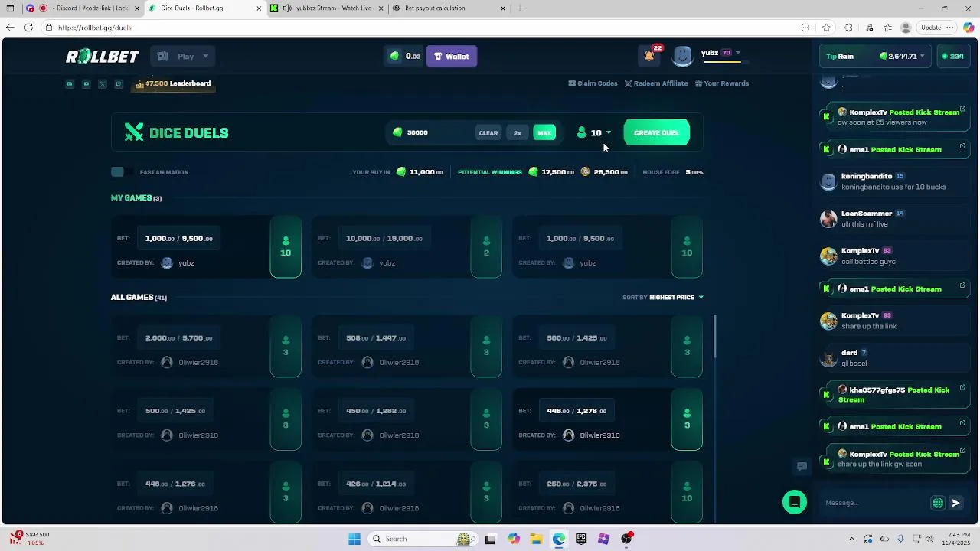Click the Discord social icon below the logo
The width and height of the screenshot is (980, 551).
click(70, 84)
